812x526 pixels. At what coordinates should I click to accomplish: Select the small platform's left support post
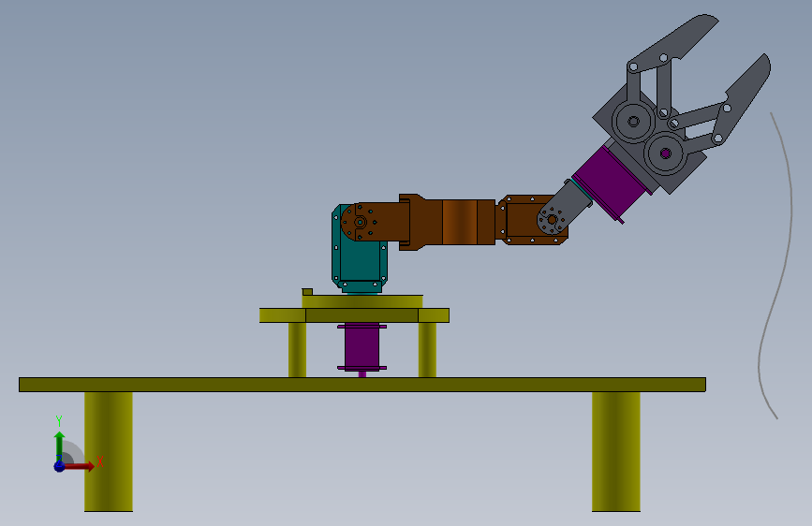tap(297, 350)
